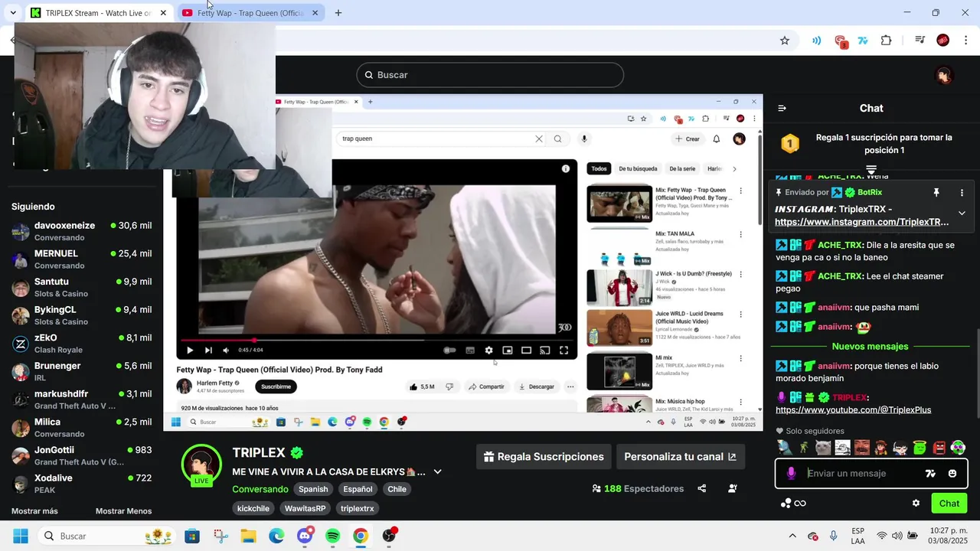Open Santutu channel in Siguiendo
Image resolution: width=980 pixels, height=551 pixels.
[81, 288]
